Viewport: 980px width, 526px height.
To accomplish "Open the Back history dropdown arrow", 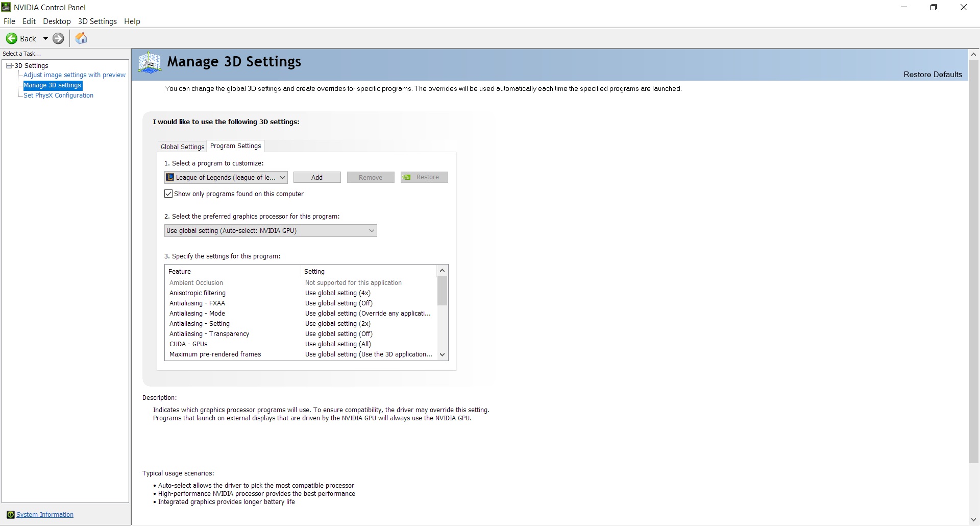I will click(x=45, y=38).
